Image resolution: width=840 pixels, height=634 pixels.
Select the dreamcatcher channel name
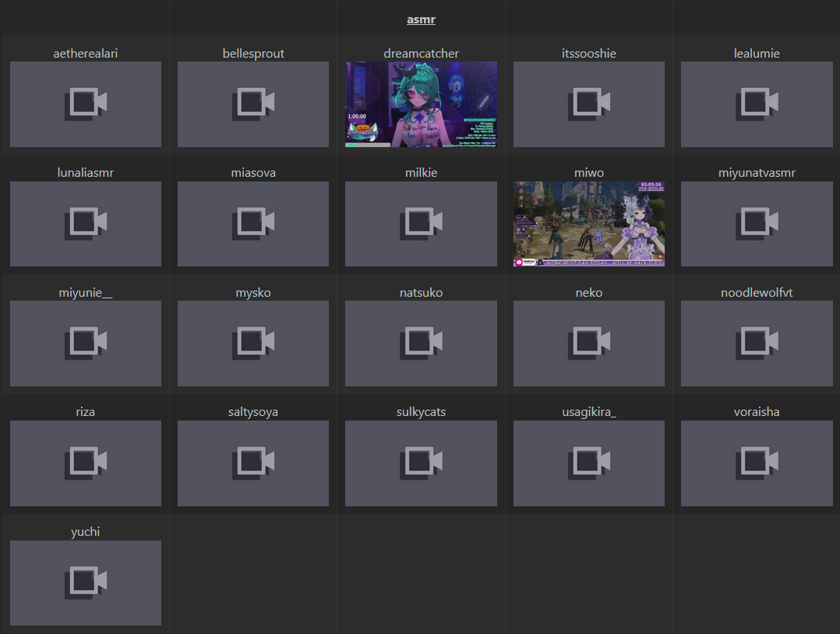click(x=421, y=54)
